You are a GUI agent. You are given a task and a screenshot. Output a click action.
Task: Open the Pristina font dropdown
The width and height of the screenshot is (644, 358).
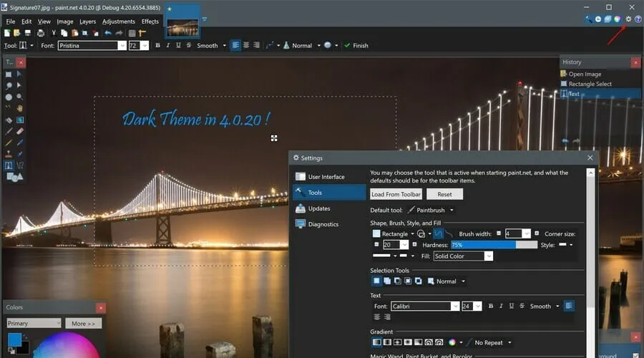122,45
